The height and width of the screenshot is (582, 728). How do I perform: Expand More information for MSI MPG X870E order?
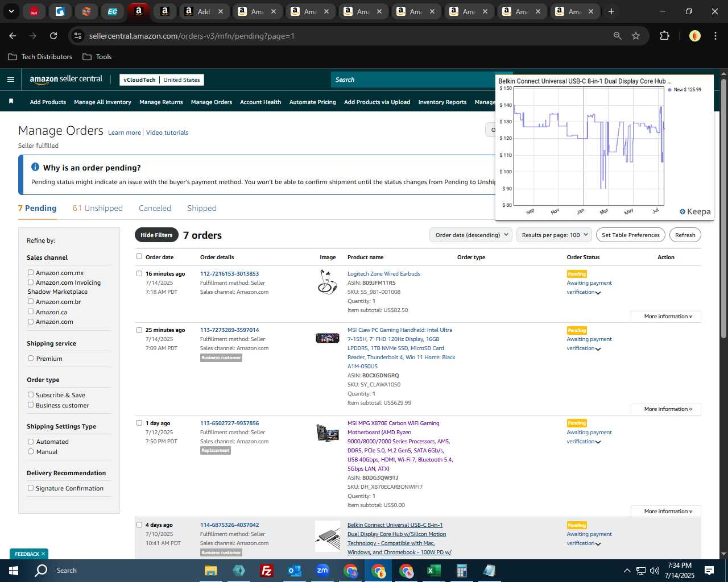666,512
